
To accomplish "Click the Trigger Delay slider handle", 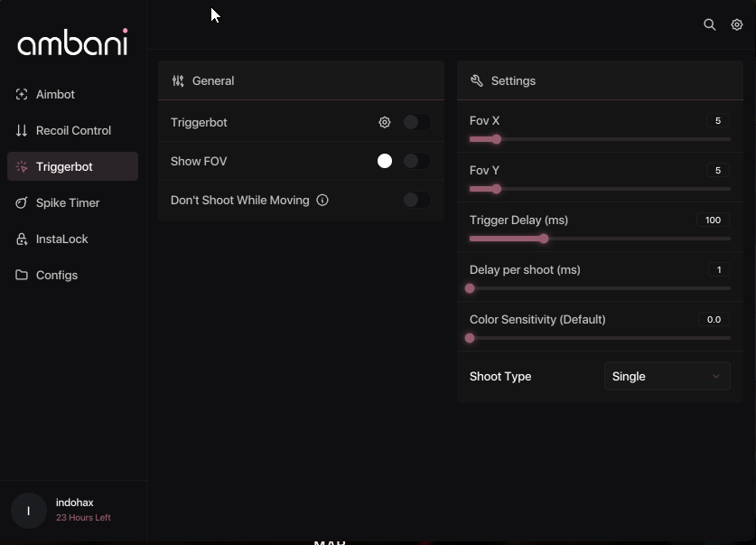I will (544, 239).
